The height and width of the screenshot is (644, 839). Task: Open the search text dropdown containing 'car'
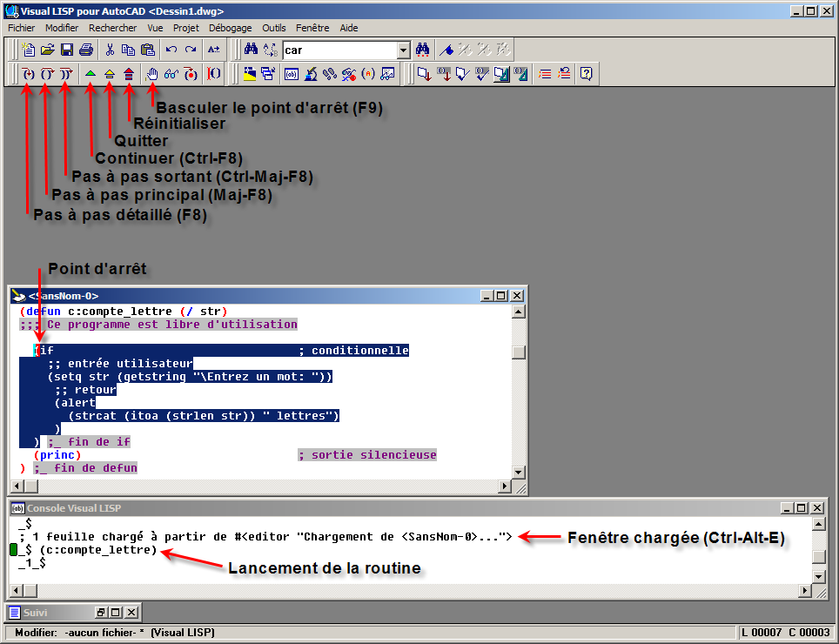pos(403,50)
